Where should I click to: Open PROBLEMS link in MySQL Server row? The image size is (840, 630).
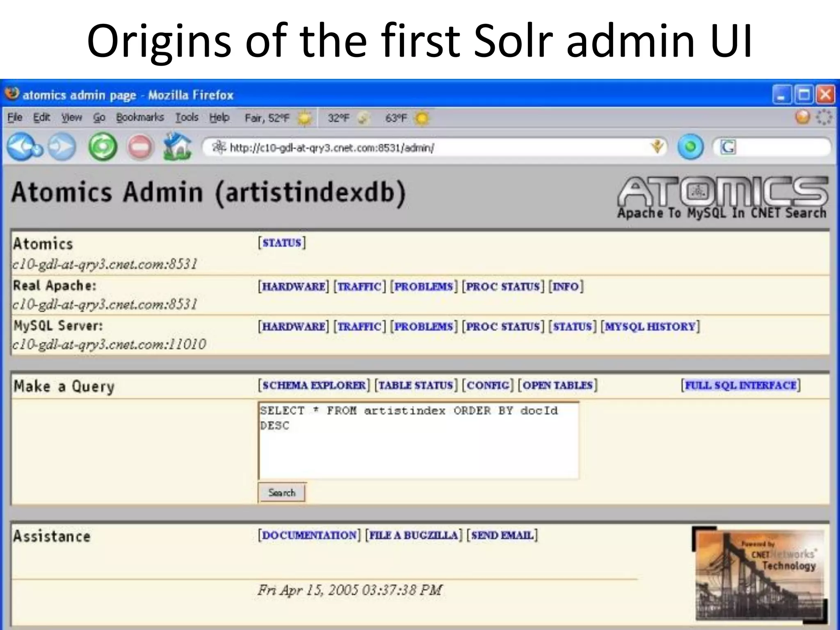click(x=424, y=326)
